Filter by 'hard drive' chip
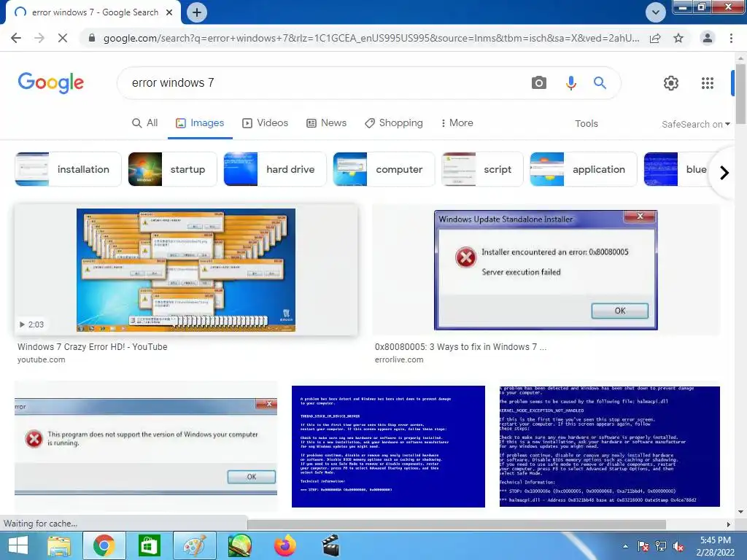 (275, 169)
